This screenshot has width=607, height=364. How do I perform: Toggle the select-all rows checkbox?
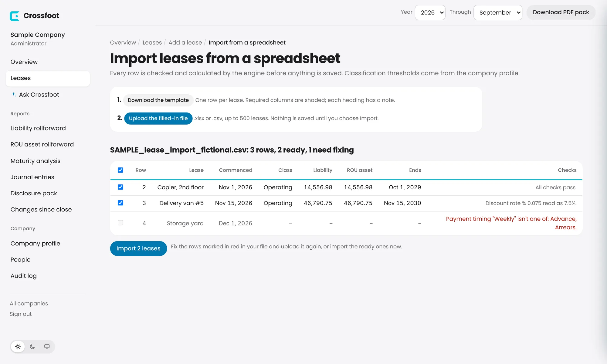tap(120, 170)
